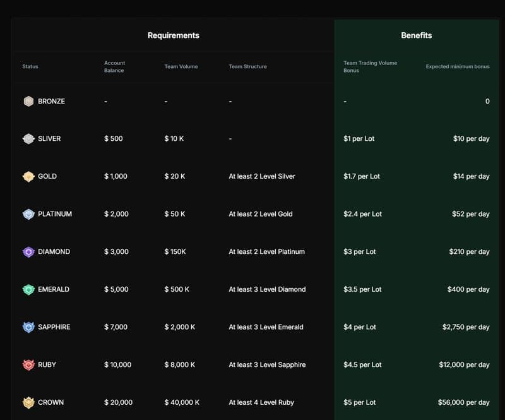Click the $56,000 per day value
Screen dimensions: 505x420
pos(463,402)
